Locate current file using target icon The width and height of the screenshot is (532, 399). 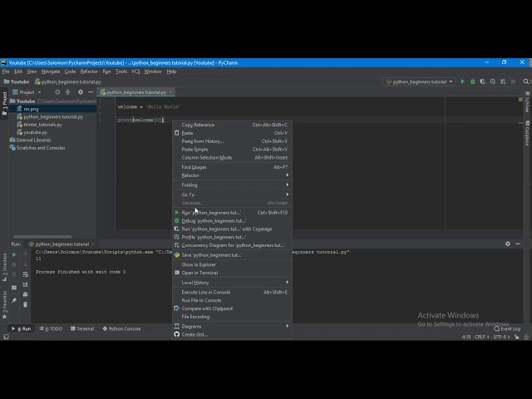[57, 92]
